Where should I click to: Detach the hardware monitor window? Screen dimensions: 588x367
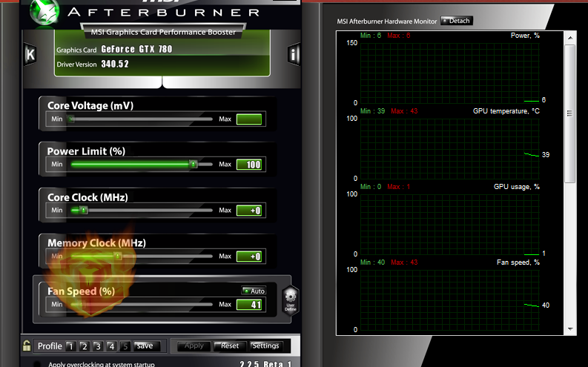click(x=456, y=21)
